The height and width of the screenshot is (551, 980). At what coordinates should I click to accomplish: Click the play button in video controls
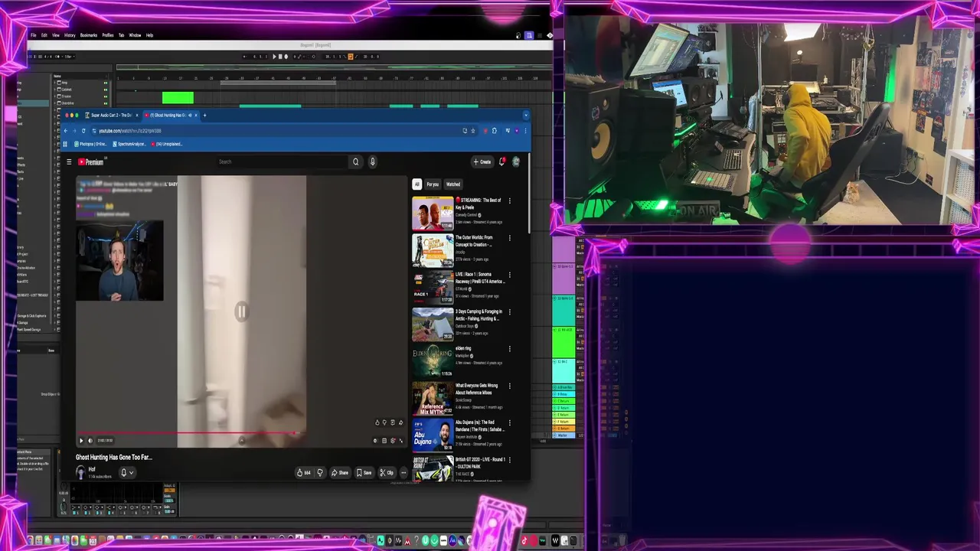81,441
